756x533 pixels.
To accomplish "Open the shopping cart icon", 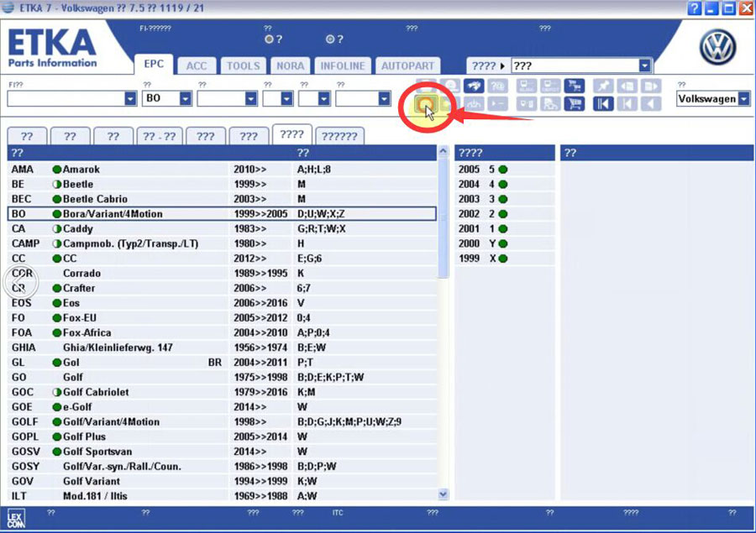I will pyautogui.click(x=575, y=103).
